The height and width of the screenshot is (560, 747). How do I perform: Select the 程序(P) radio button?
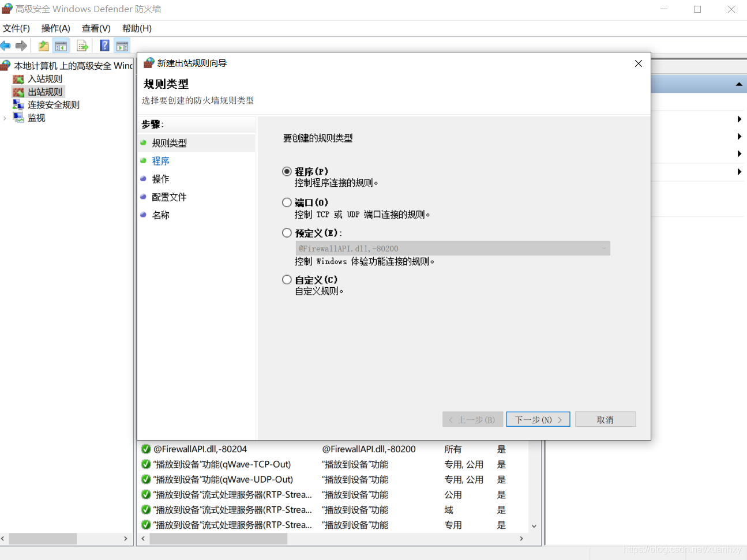click(x=287, y=171)
